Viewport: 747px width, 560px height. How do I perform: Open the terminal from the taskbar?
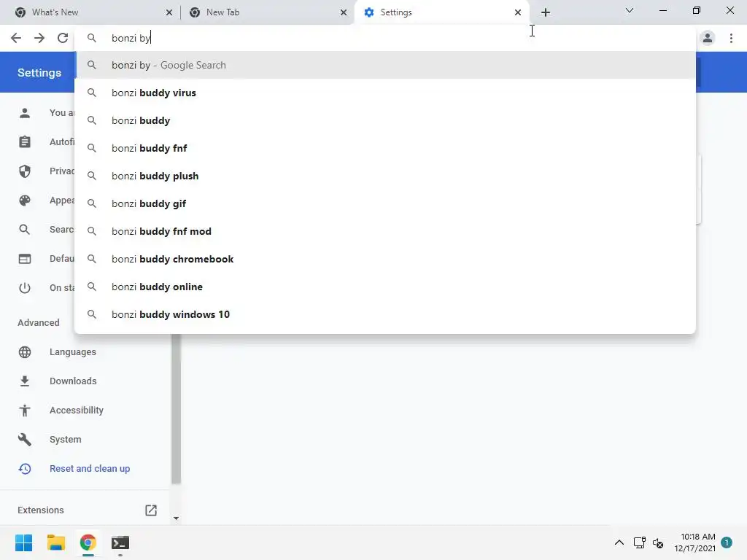(x=120, y=542)
